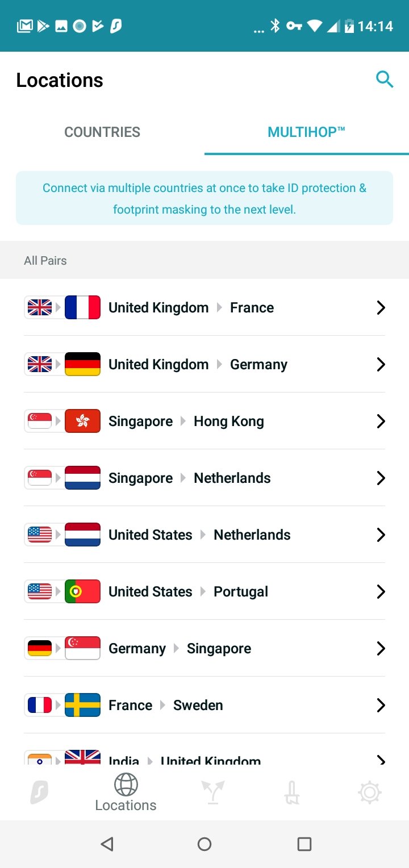Image resolution: width=409 pixels, height=868 pixels.
Task: Expand the United Kingdom to France chevron
Action: pos(381,307)
